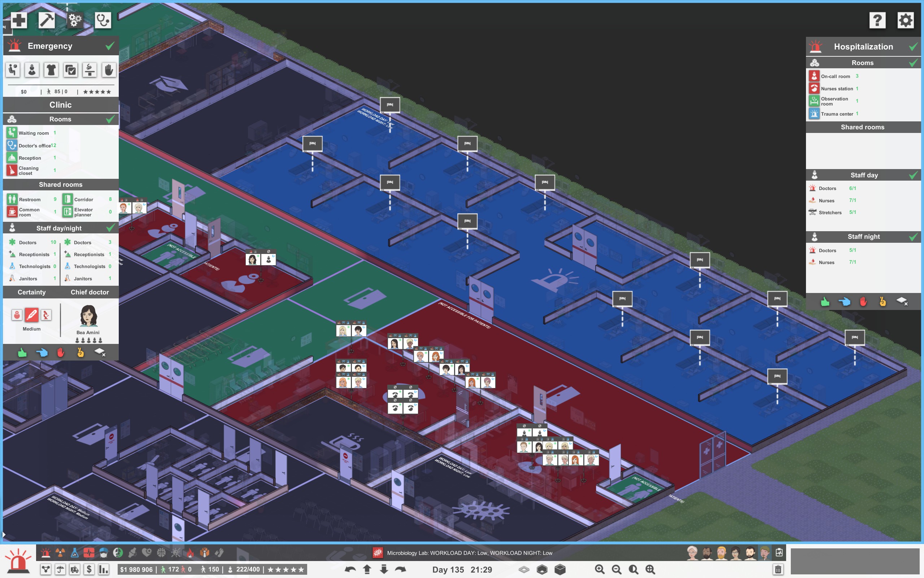Select the surgeon mask department icon
This screenshot has width=924, height=578.
click(104, 552)
